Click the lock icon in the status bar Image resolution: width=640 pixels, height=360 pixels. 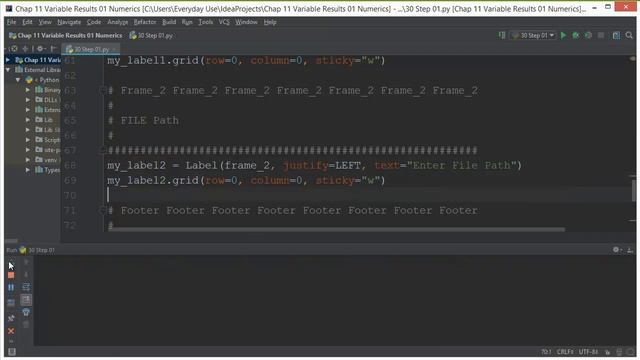click(x=608, y=352)
